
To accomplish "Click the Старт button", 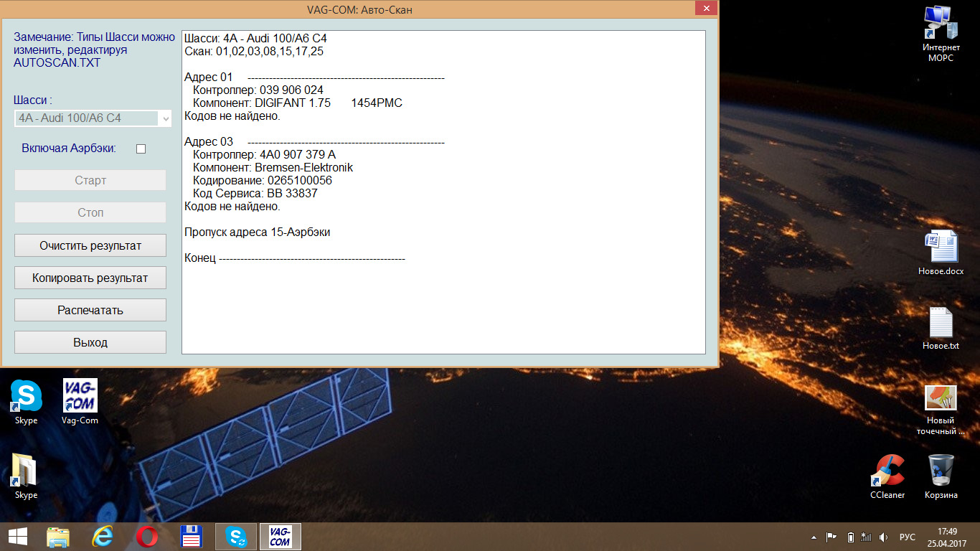I will 90,180.
